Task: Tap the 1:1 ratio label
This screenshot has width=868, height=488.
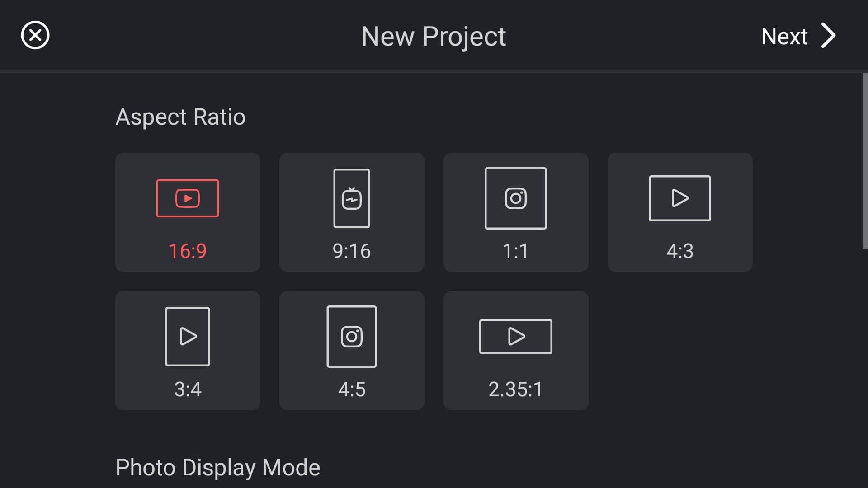Action: pyautogui.click(x=516, y=251)
